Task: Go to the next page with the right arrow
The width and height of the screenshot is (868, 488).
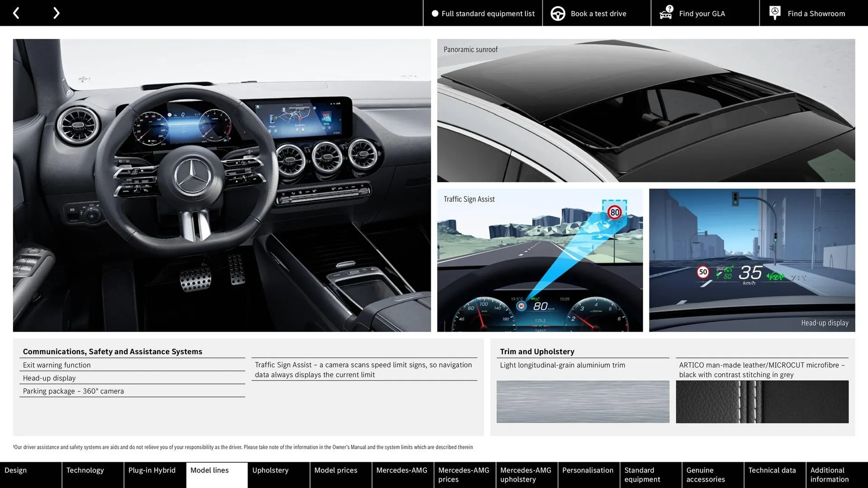Action: click(56, 13)
